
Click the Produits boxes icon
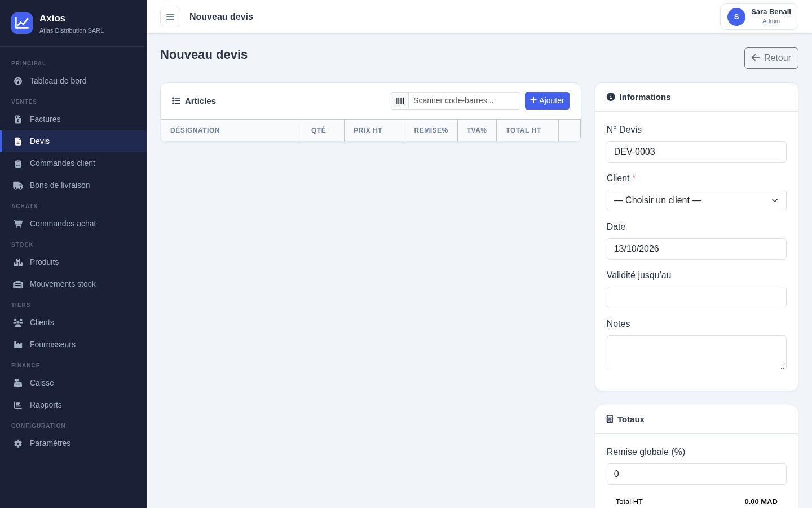[x=18, y=262]
